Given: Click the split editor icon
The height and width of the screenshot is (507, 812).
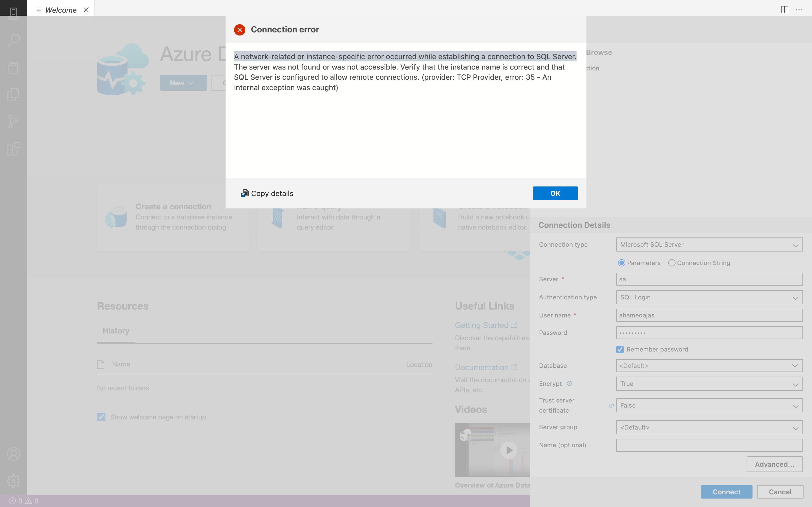Looking at the screenshot, I should (x=784, y=10).
